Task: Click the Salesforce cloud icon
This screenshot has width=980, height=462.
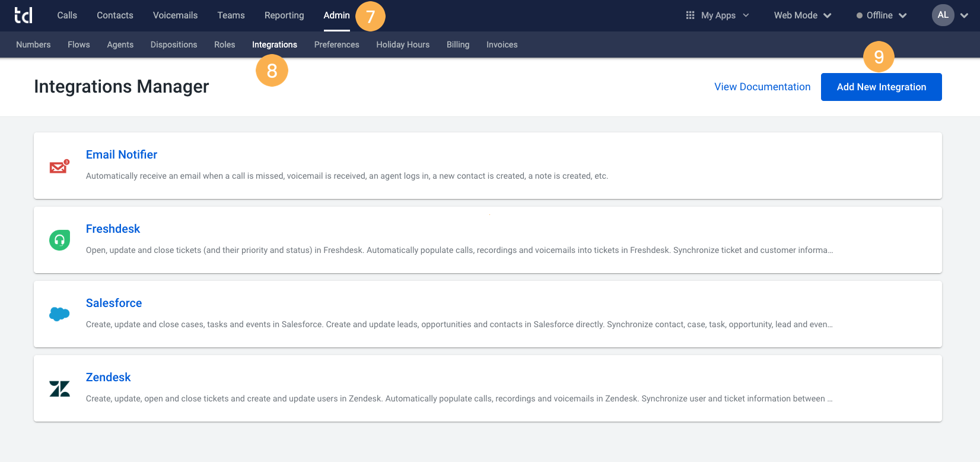Action: click(x=59, y=314)
